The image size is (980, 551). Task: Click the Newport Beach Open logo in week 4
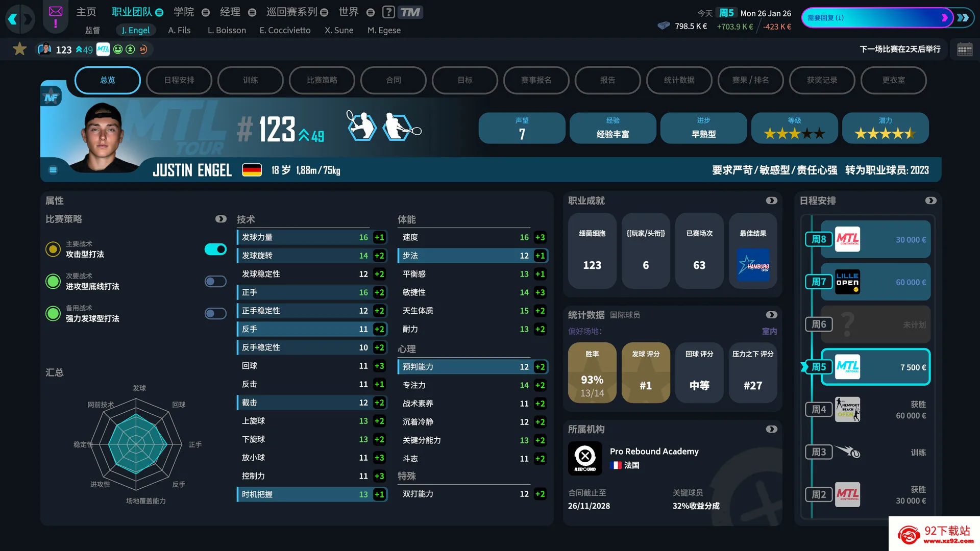847,409
